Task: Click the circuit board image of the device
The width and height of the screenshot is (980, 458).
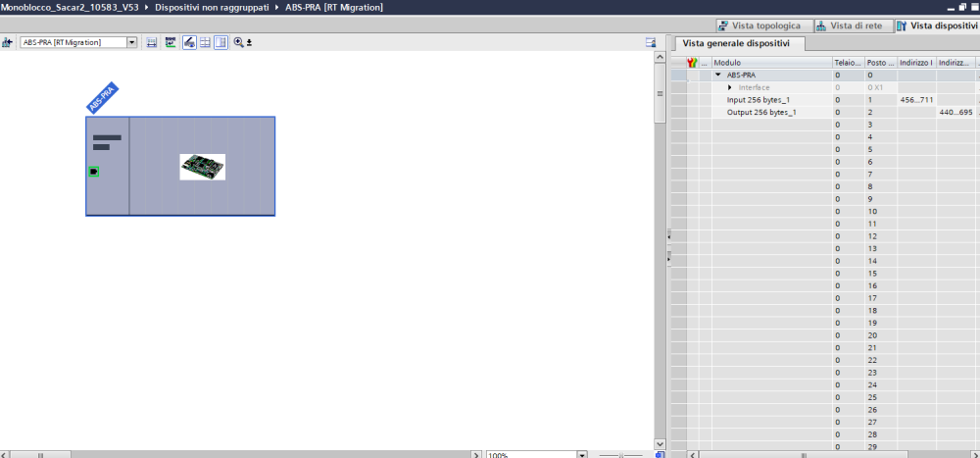Action: [203, 167]
